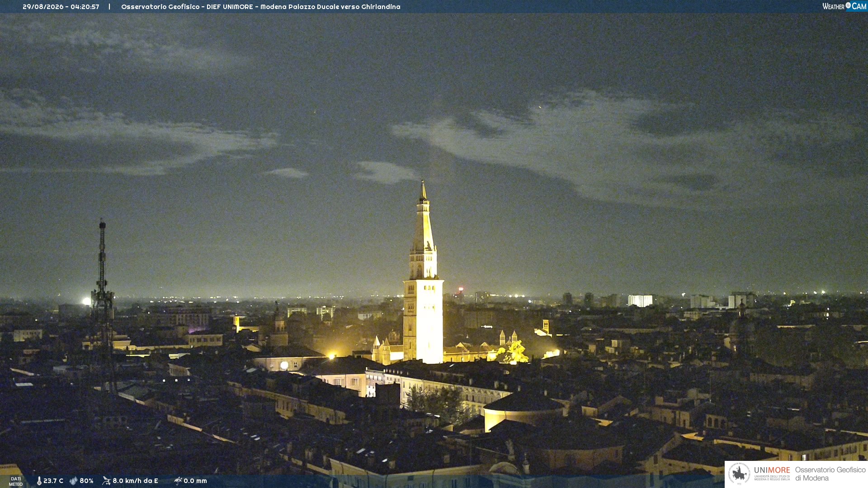The width and height of the screenshot is (868, 488).
Task: Click the DATI METEO label
Action: (16, 482)
